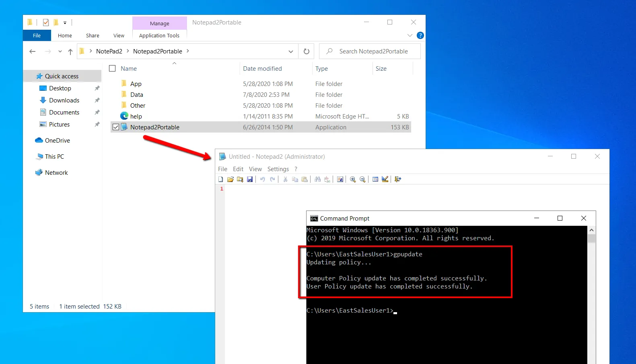Toggle Word Wrap icon in Notepad2 toolbar
The image size is (636, 364).
click(x=340, y=179)
